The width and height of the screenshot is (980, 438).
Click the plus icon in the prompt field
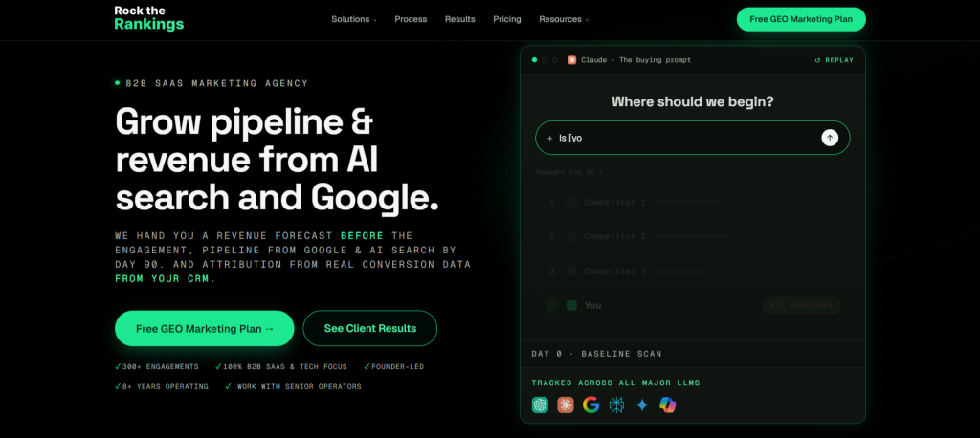pos(550,138)
